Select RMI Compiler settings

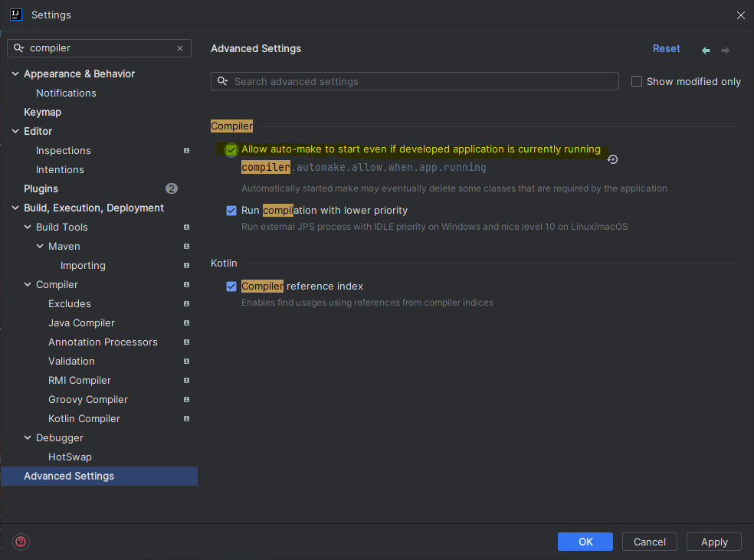(80, 380)
